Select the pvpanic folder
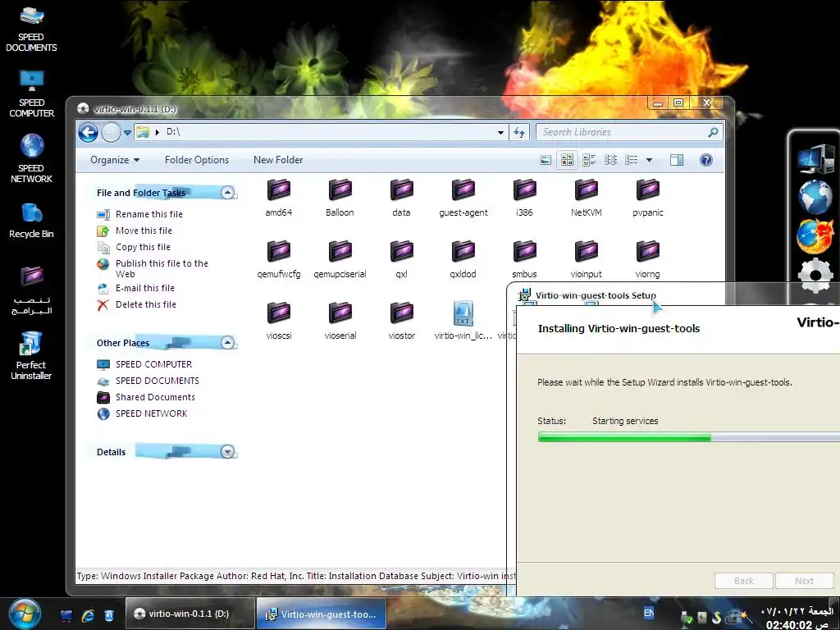Image resolution: width=840 pixels, height=630 pixels. tap(648, 197)
